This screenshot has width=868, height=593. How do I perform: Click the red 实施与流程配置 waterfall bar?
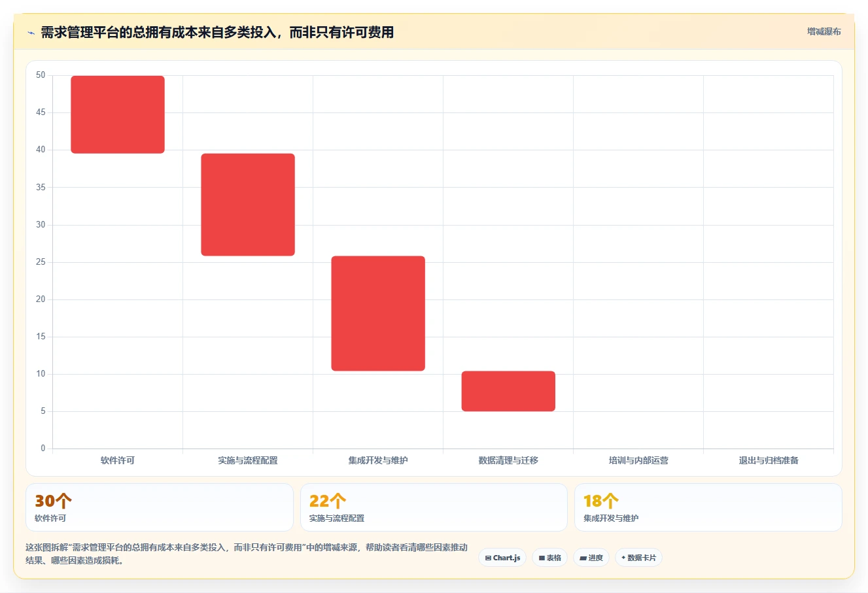point(248,205)
